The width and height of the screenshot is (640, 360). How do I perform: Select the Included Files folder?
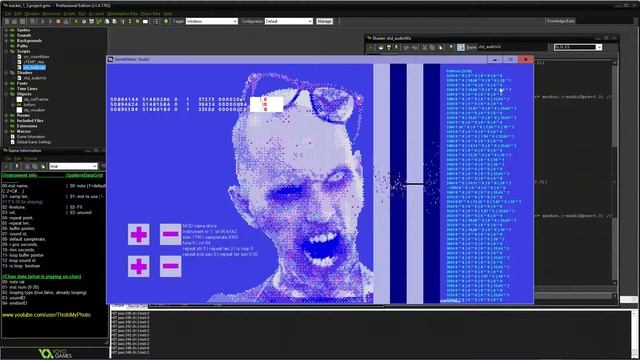(x=30, y=121)
